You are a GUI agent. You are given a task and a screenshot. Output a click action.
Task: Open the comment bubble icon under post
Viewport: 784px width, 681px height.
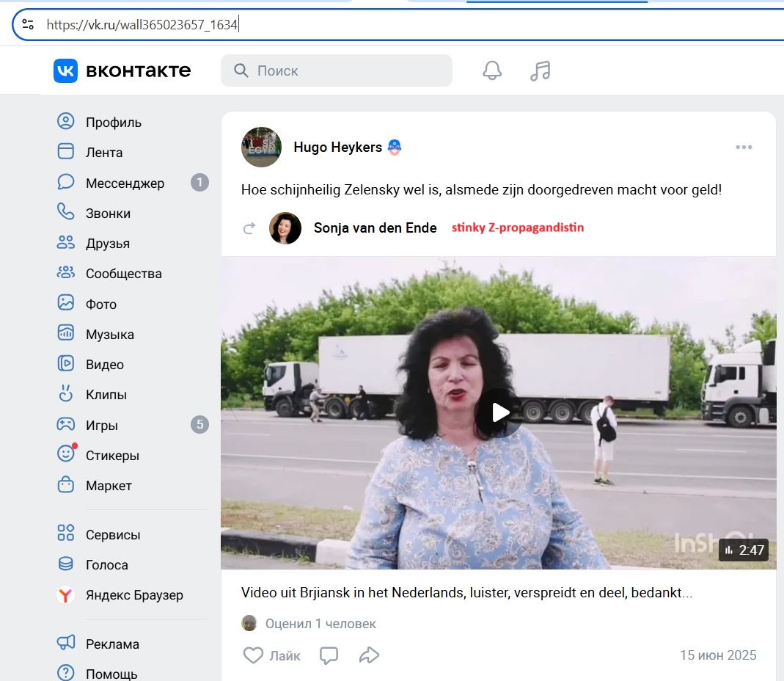coord(329,655)
